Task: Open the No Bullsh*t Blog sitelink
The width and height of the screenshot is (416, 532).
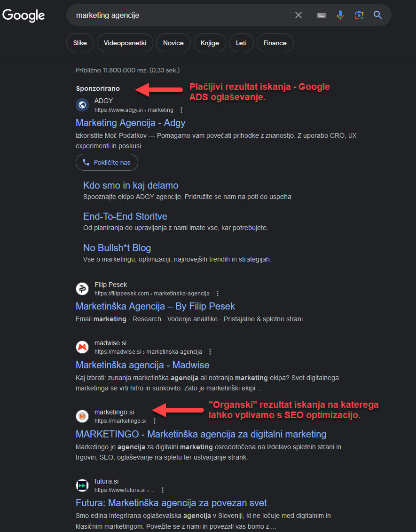Action: point(117,248)
